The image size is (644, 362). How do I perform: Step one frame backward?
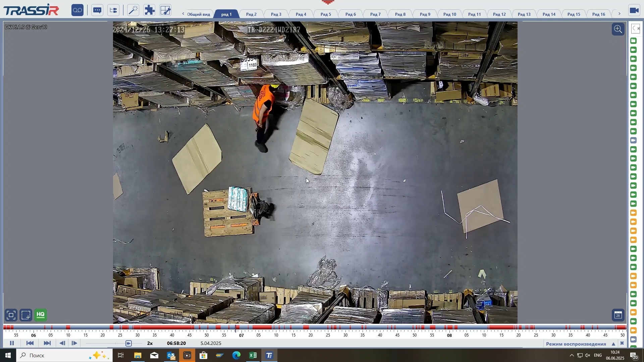pos(62,343)
